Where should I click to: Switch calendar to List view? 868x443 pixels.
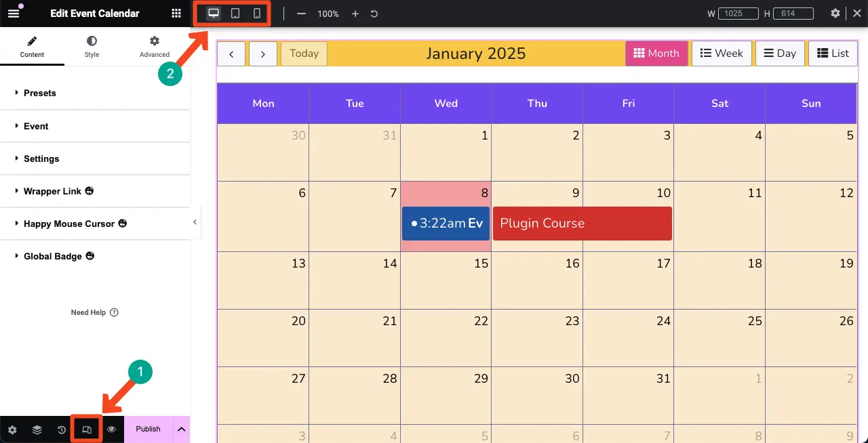click(833, 54)
